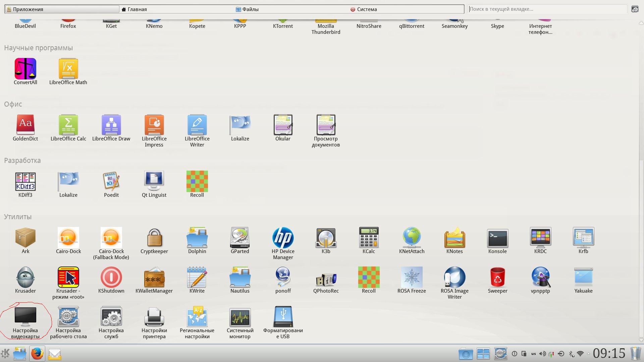Open Wi-Fi network tray icon
Screen dimensions: 644x362
point(580,354)
